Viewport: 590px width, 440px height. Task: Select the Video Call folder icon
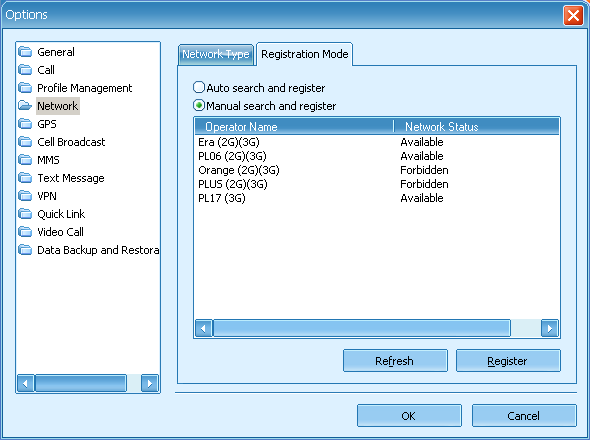click(25, 232)
